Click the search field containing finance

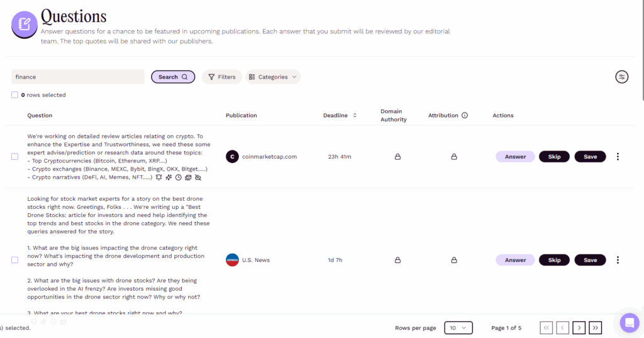tap(78, 77)
